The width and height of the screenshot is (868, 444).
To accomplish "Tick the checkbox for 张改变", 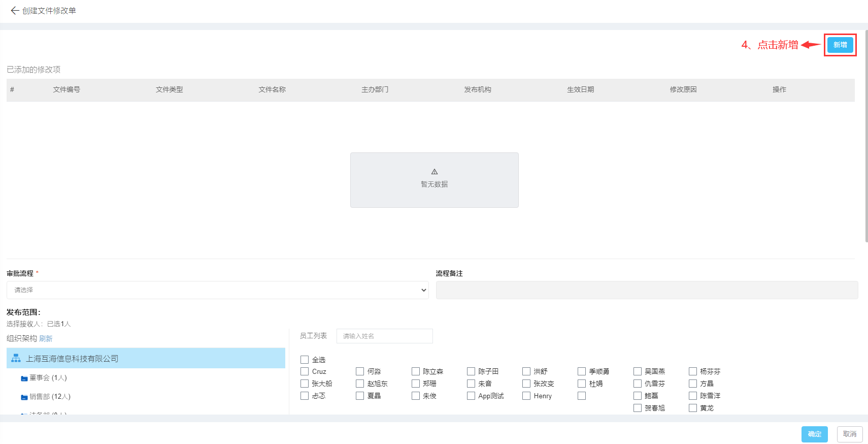I will coord(526,384).
